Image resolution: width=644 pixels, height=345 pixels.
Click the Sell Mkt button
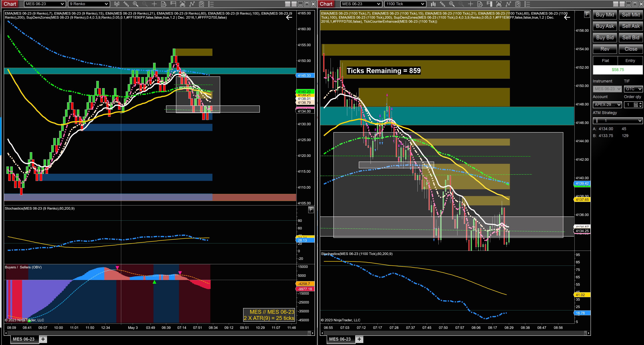pyautogui.click(x=631, y=15)
